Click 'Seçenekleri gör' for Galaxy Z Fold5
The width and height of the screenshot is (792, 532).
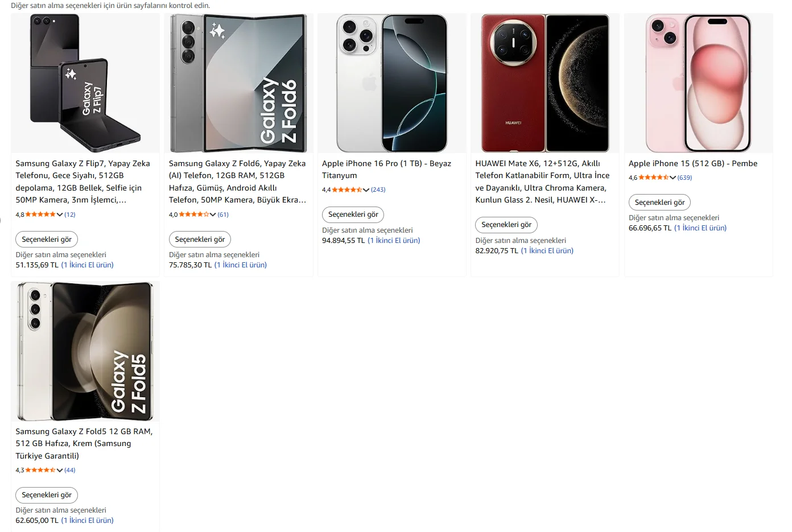(x=47, y=495)
